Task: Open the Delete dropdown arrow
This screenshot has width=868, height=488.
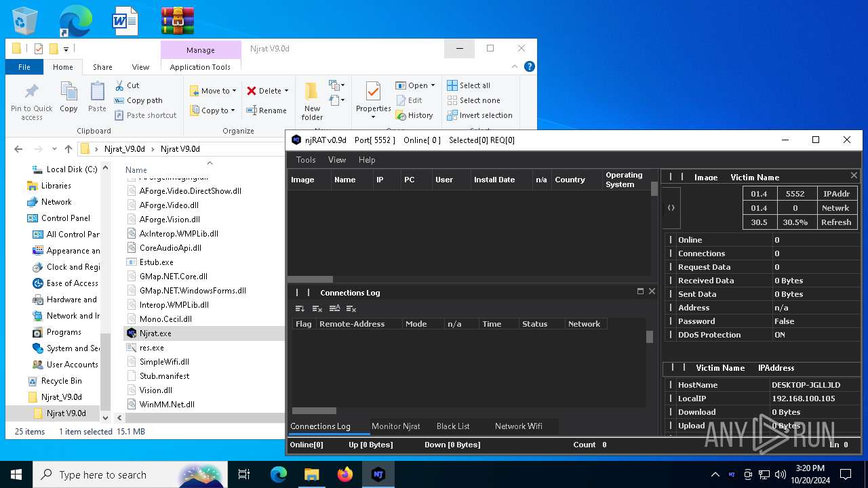Action: point(286,91)
